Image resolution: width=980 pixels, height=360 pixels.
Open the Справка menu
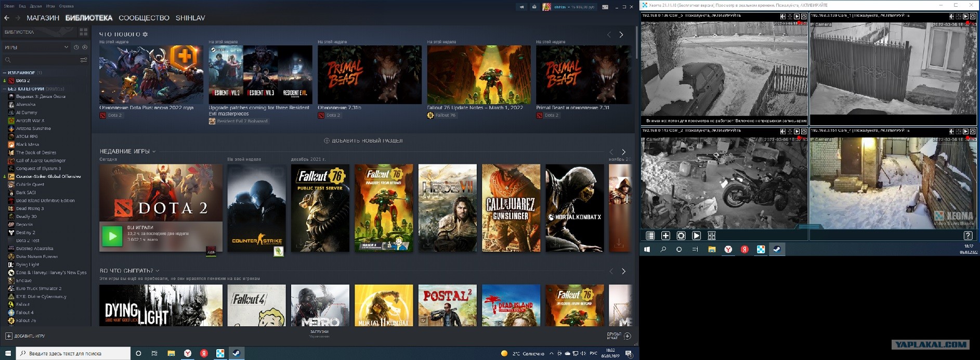67,6
